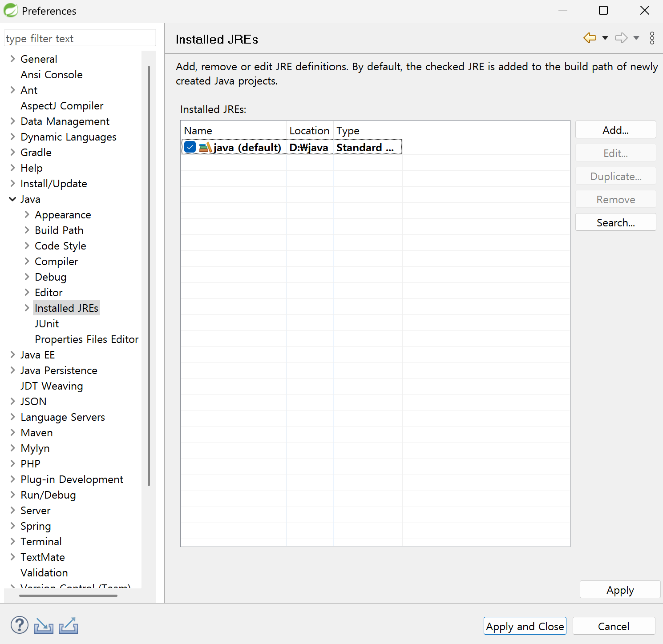The height and width of the screenshot is (644, 663).
Task: Select PHP in the tree
Action: pyautogui.click(x=30, y=463)
